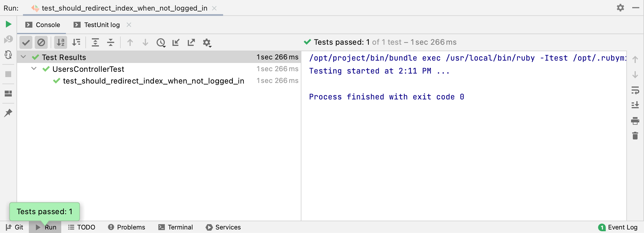This screenshot has height=233, width=644.
Task: Clear console output with trash icon
Action: (635, 136)
